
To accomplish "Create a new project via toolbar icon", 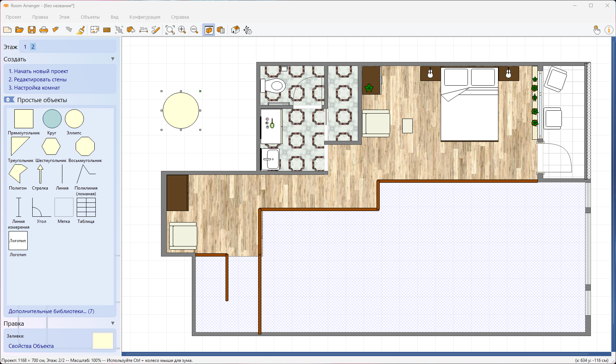I will [x=7, y=30].
